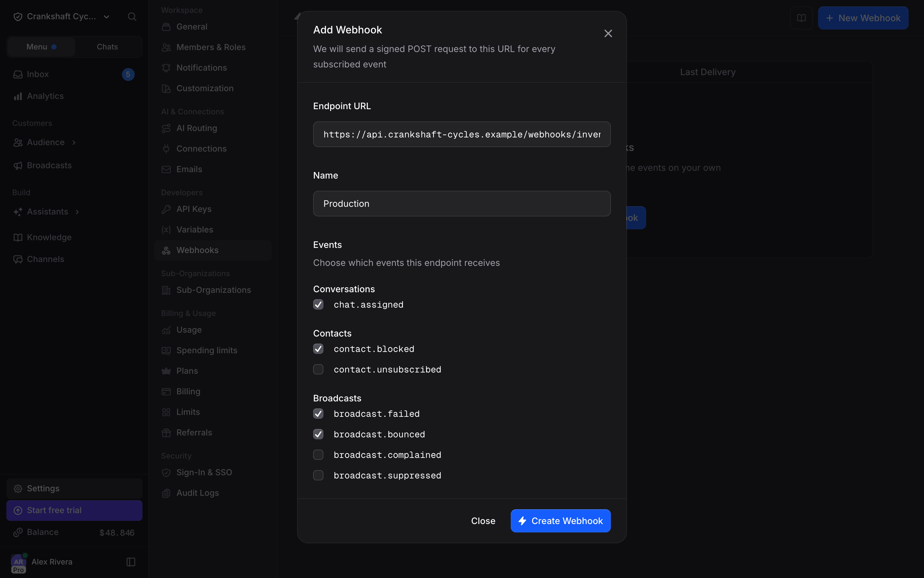The height and width of the screenshot is (578, 924).
Task: Click the Create Webhook button
Action: [560, 521]
